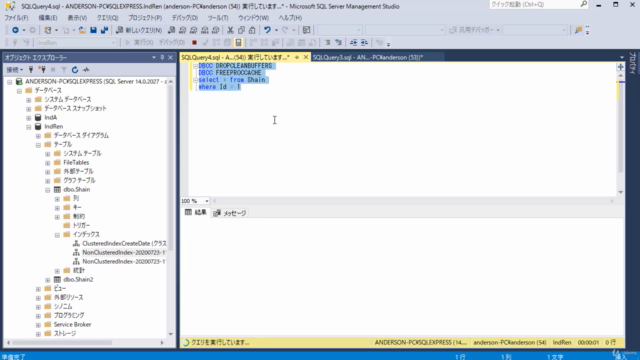The image size is (640, 360).
Task: Open the Undo history dropdown arrow
Action: click(276, 30)
